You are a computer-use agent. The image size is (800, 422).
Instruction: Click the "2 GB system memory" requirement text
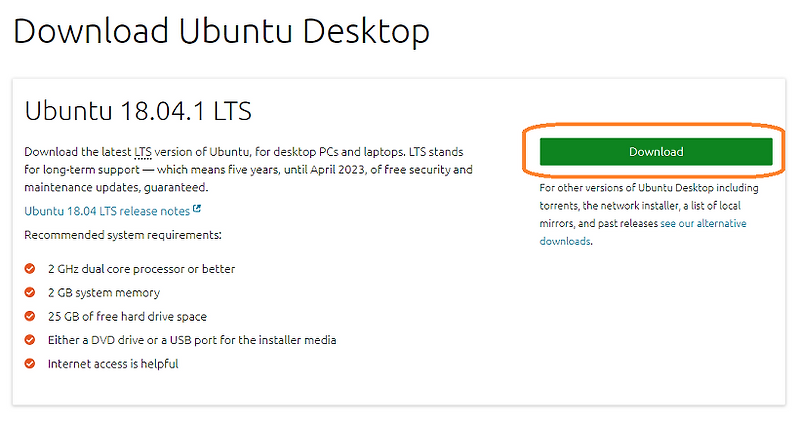104,293
